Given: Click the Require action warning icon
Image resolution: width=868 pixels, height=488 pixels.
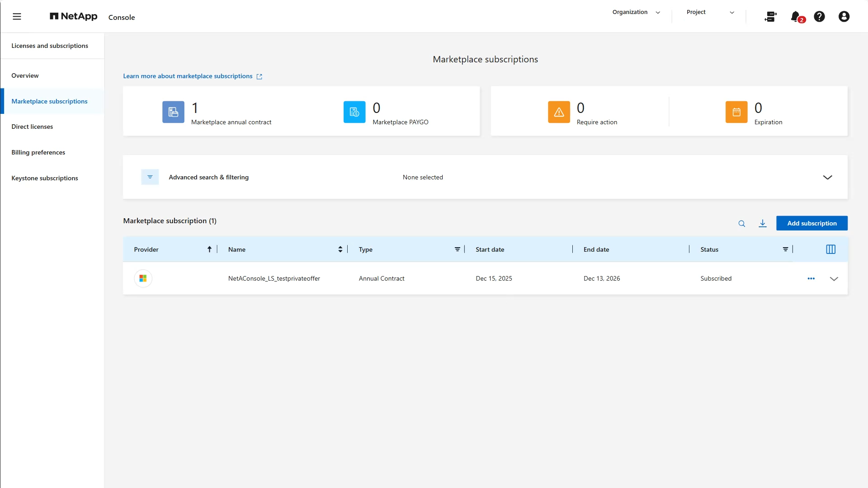Looking at the screenshot, I should pyautogui.click(x=559, y=112).
